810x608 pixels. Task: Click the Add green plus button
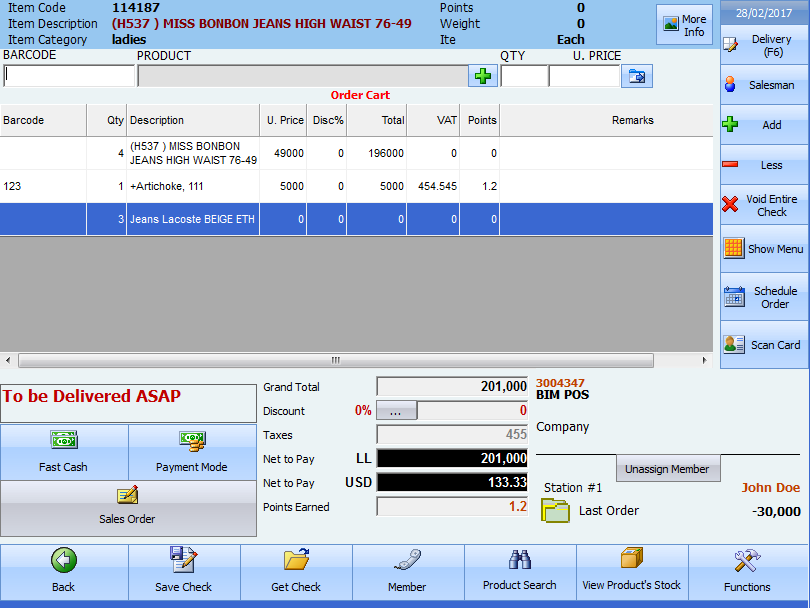coord(764,124)
